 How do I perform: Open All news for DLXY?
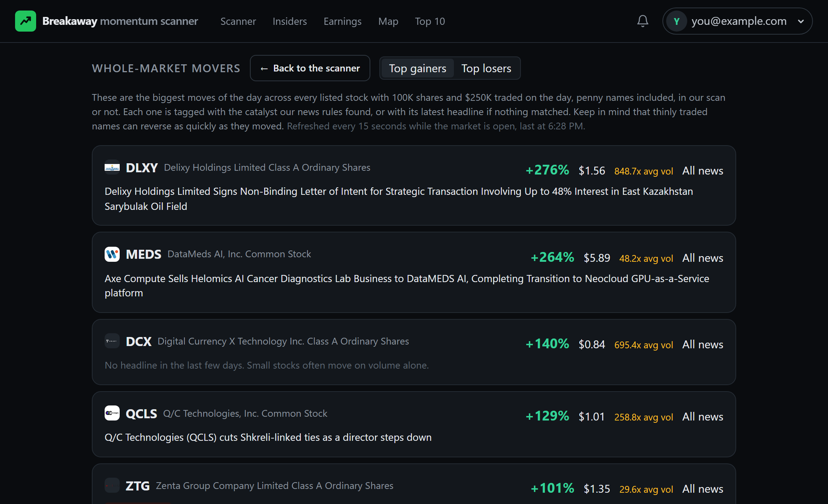(703, 171)
